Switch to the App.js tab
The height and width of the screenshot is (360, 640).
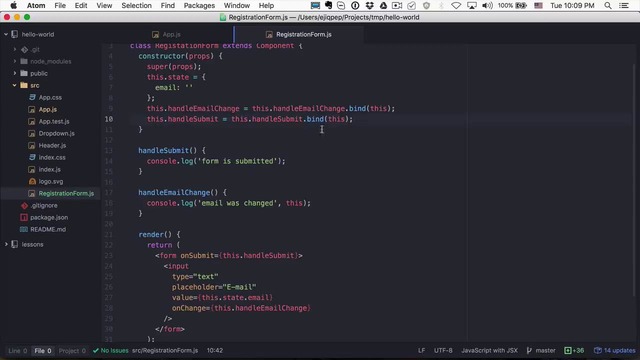[x=167, y=34]
